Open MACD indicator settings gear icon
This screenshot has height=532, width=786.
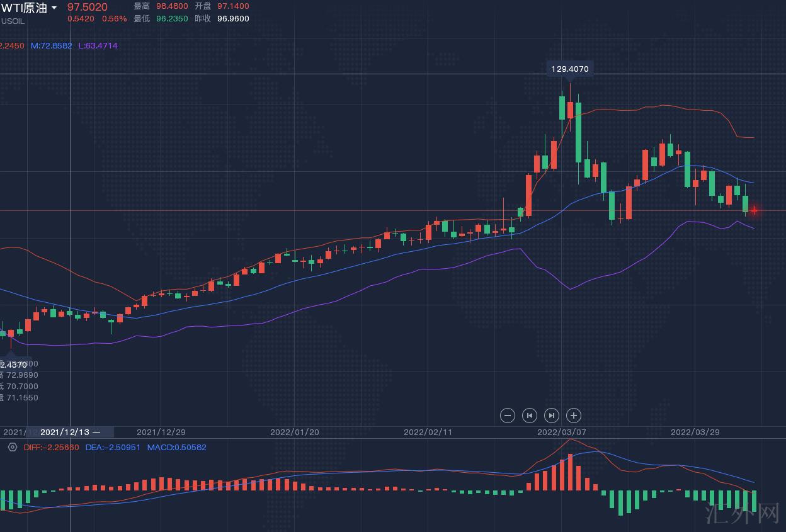pos(12,447)
